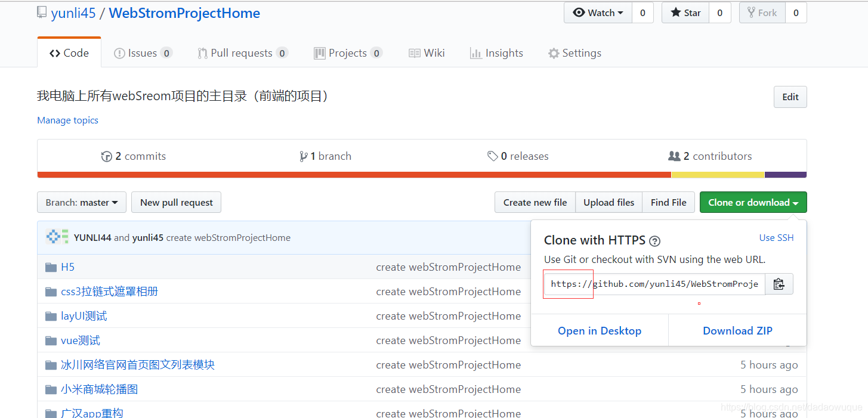Screen dimensions: 868x418
Task: Click the repository book icon by yunli45
Action: tap(41, 13)
